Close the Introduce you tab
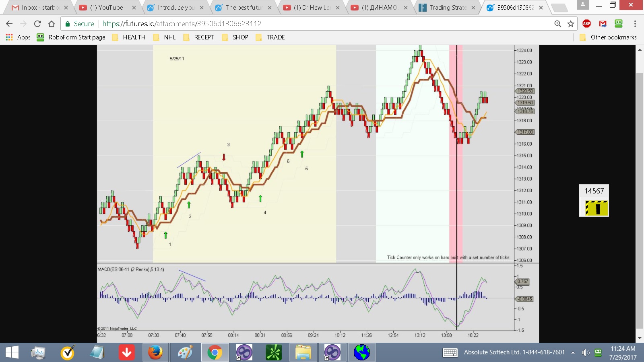The image size is (644, 362). [x=202, y=8]
